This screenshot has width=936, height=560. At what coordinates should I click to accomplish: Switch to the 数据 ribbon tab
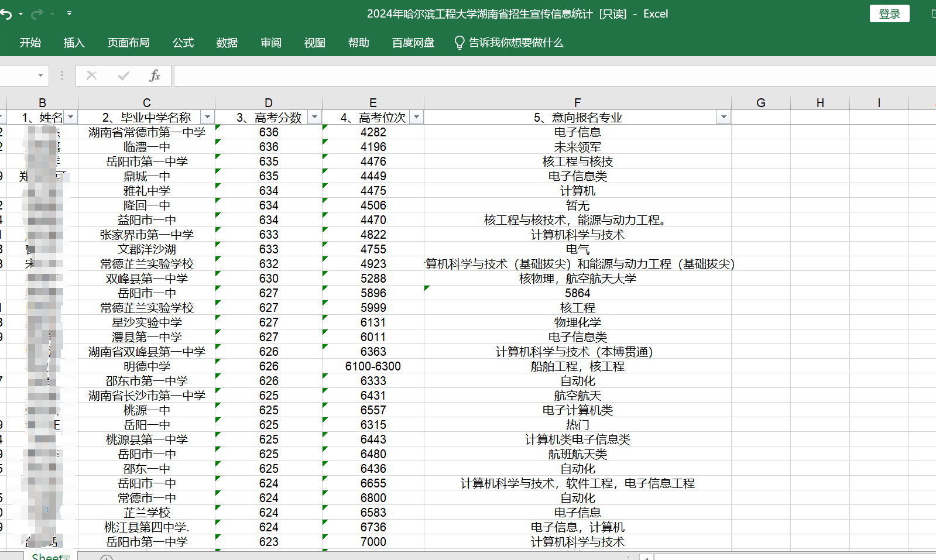click(x=227, y=43)
